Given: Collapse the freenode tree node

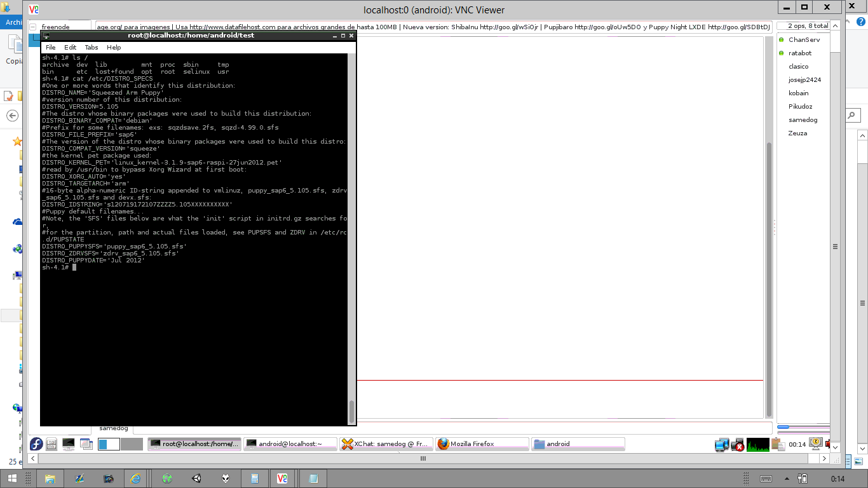Looking at the screenshot, I should (33, 27).
